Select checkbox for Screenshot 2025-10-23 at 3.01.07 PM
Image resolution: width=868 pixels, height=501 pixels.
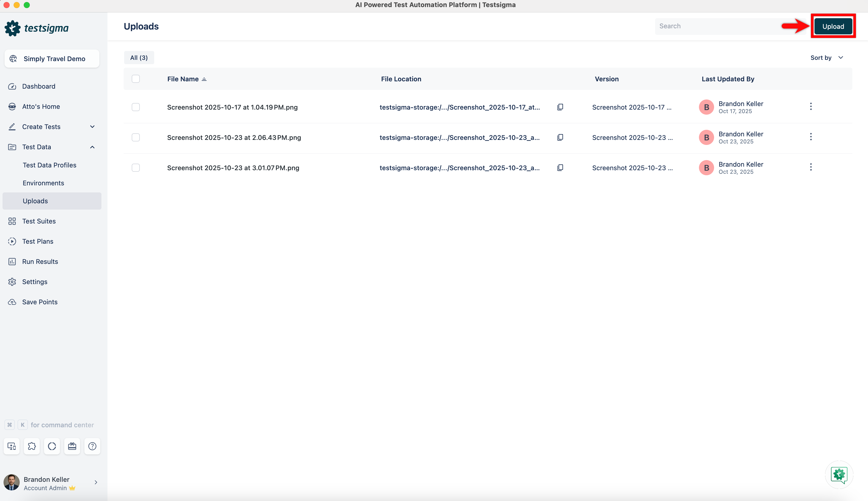tap(135, 168)
